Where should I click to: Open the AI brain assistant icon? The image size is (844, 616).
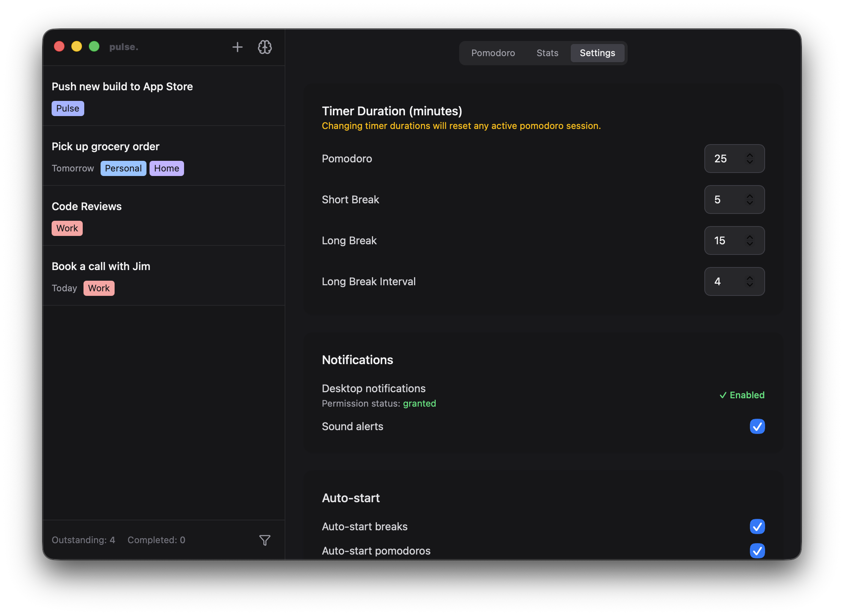265,47
